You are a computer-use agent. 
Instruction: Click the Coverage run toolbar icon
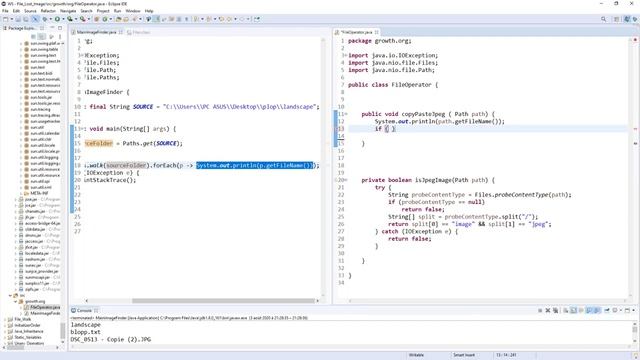point(70,19)
